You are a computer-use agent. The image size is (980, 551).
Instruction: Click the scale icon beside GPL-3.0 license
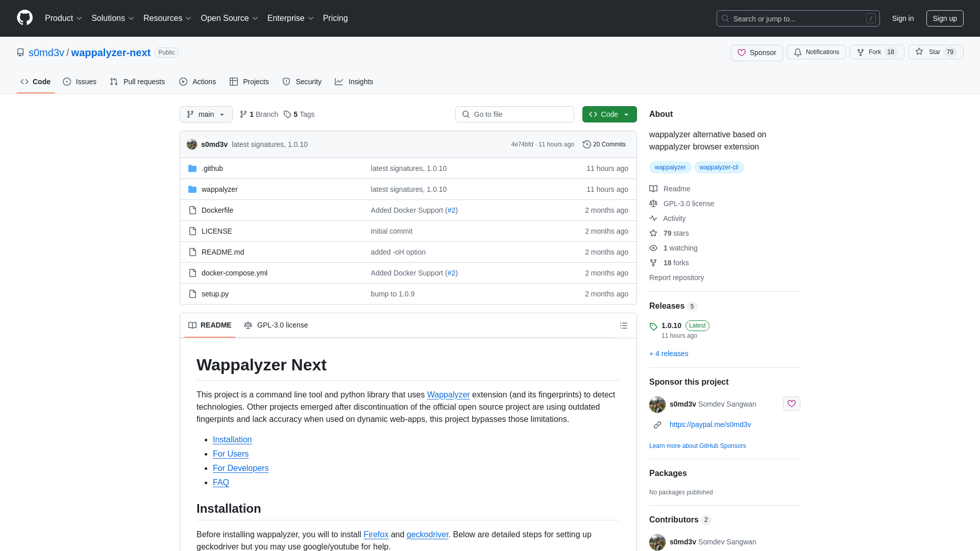pyautogui.click(x=653, y=204)
